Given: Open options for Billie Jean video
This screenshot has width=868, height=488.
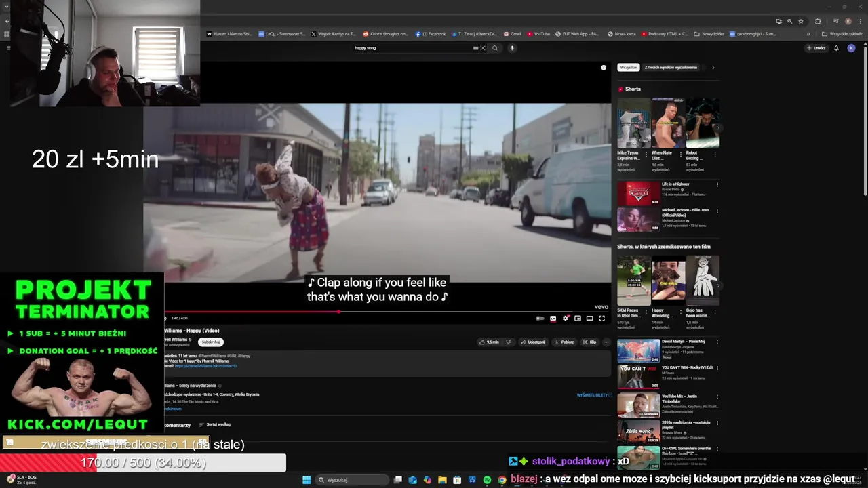Looking at the screenshot, I should [x=717, y=211].
